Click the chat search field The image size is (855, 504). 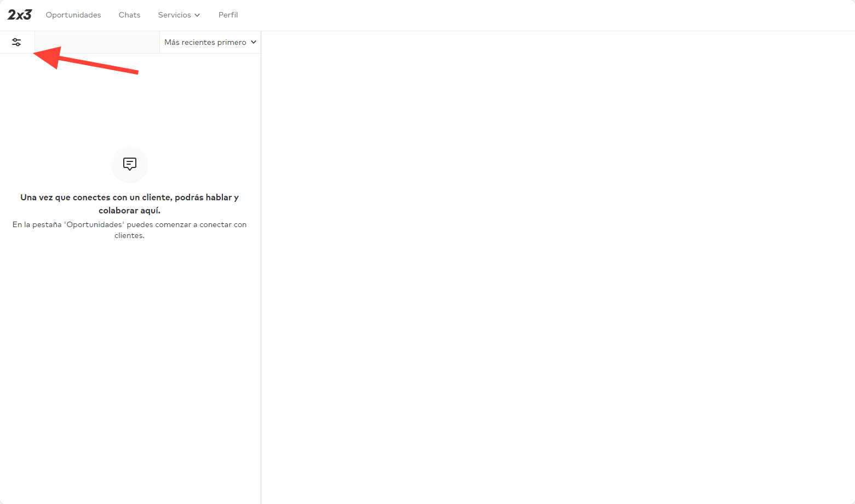point(97,42)
